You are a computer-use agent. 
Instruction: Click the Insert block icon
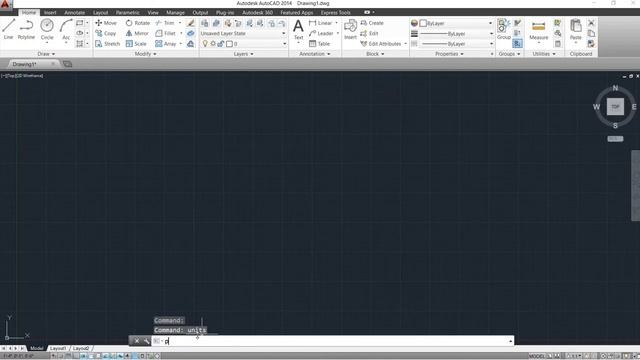click(350, 29)
